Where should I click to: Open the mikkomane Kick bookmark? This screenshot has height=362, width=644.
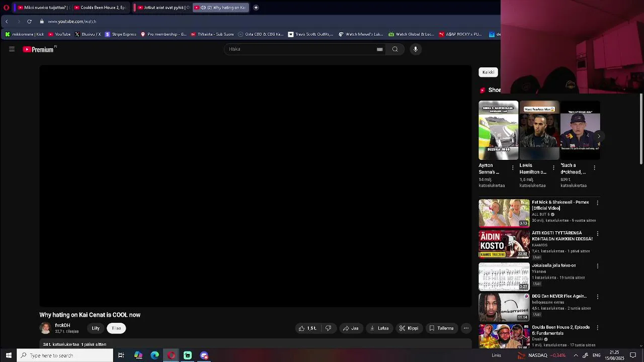(x=24, y=34)
